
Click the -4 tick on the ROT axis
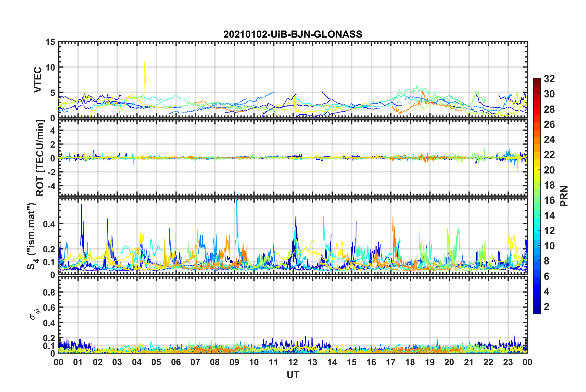[x=51, y=186]
